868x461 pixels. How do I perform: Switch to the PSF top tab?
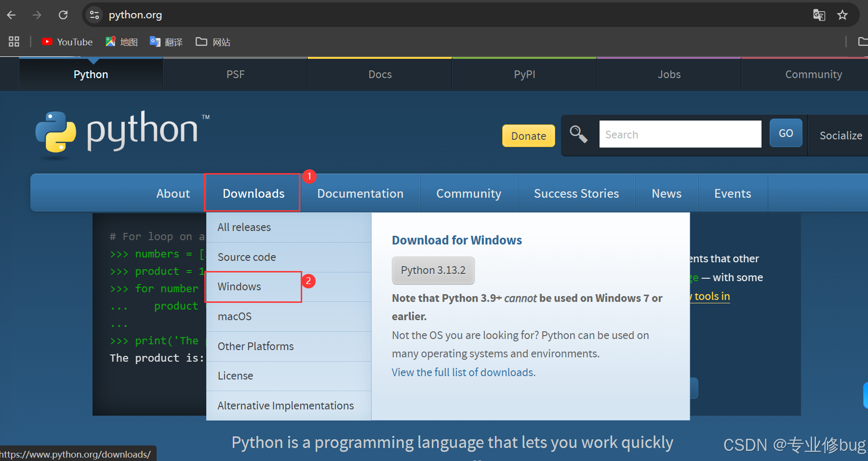pos(235,74)
